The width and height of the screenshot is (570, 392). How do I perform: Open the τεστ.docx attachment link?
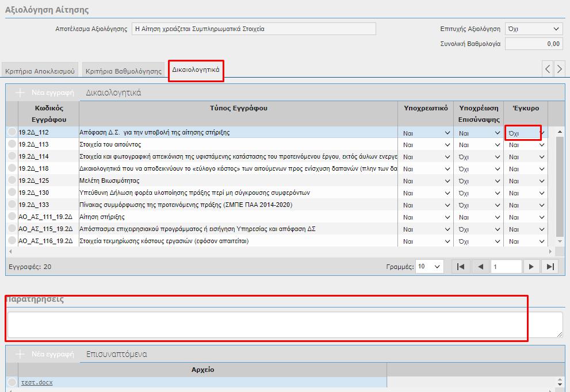point(37,383)
